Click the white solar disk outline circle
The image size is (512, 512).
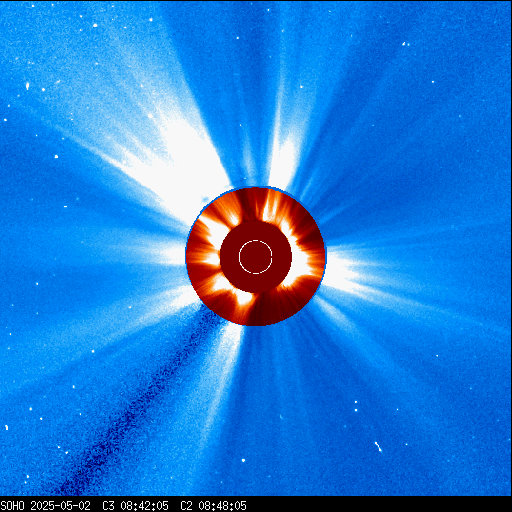tap(256, 257)
